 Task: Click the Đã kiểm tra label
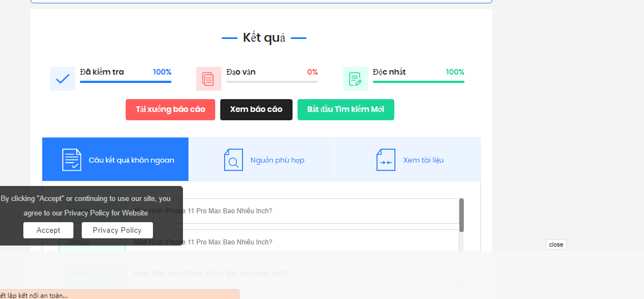(x=102, y=72)
